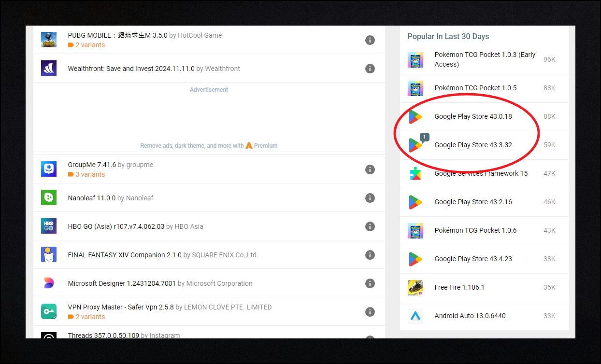The image size is (601, 364).
Task: Open info icon for GroupMe 7.41.6
Action: click(x=370, y=169)
